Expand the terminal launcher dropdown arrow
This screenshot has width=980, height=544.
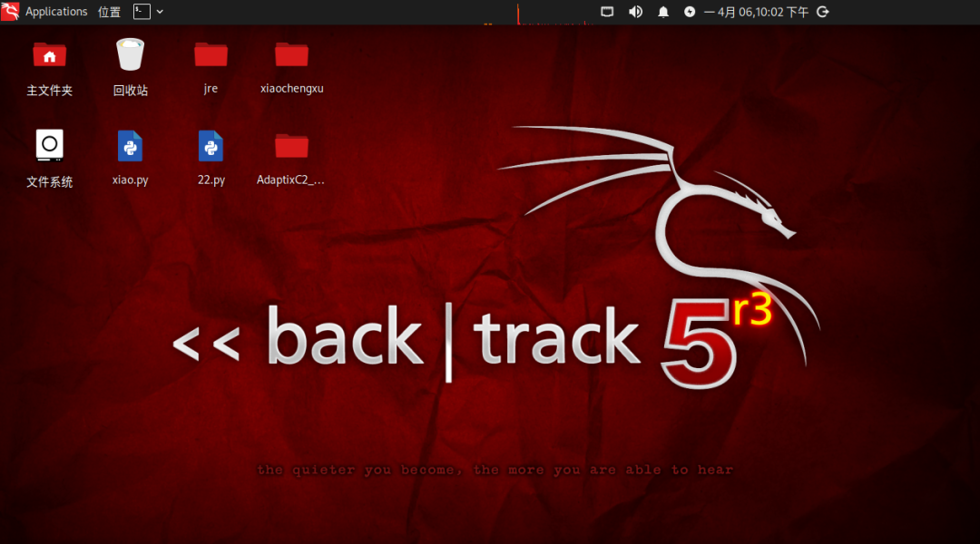click(x=160, y=12)
